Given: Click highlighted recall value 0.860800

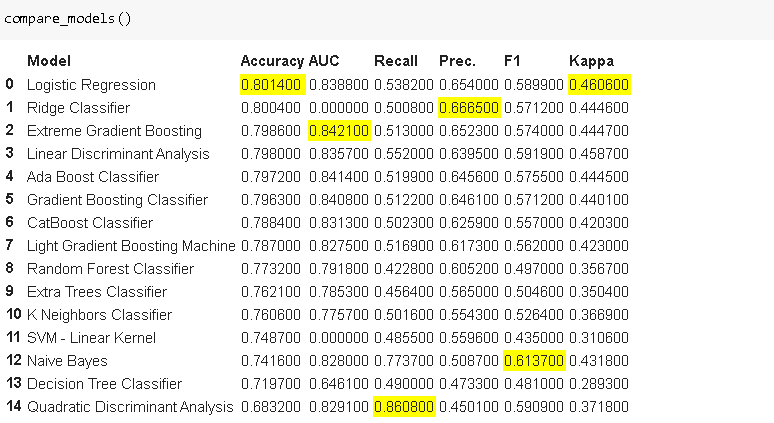Looking at the screenshot, I should pos(404,407).
